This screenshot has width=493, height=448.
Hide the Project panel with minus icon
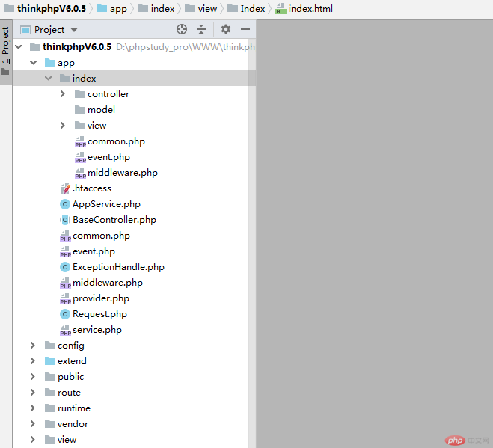(x=245, y=29)
